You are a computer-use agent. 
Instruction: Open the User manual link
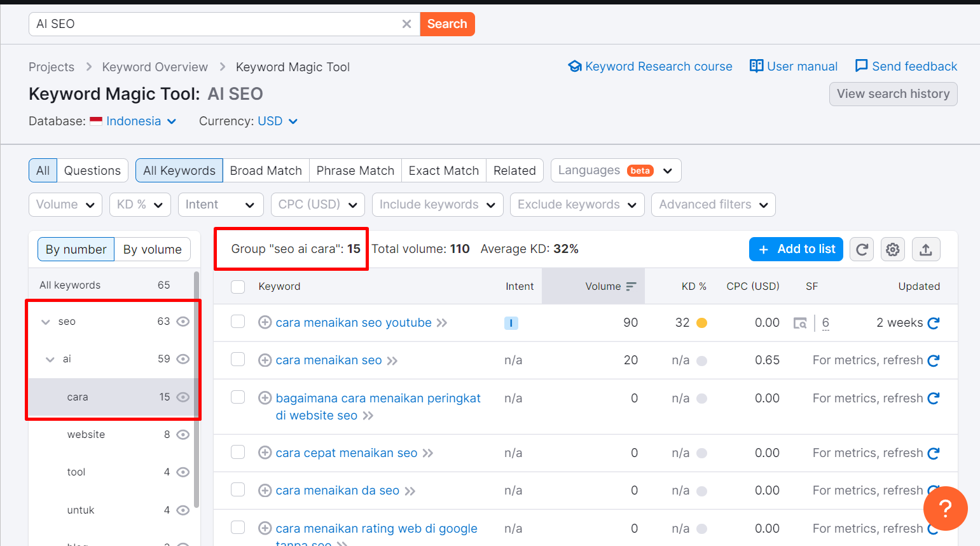[794, 66]
